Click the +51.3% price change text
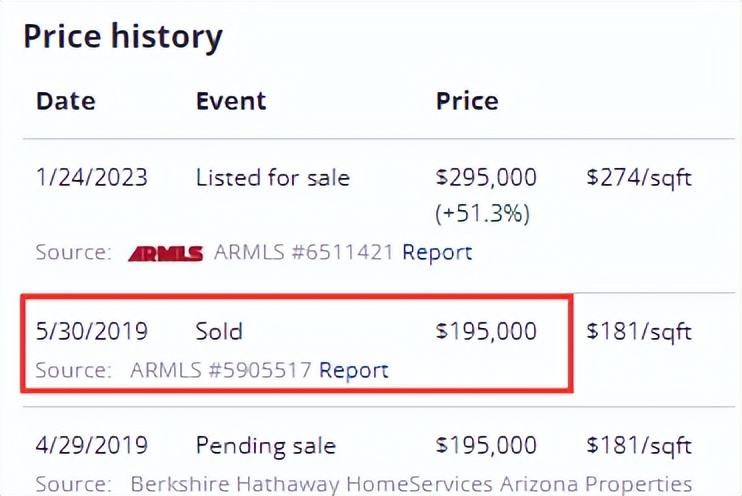Screen dimensions: 742x496 482,213
